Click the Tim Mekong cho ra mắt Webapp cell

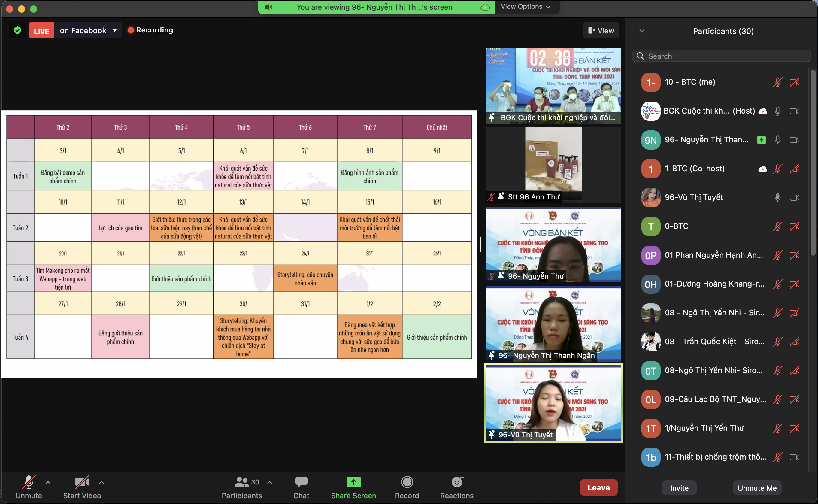tap(63, 279)
